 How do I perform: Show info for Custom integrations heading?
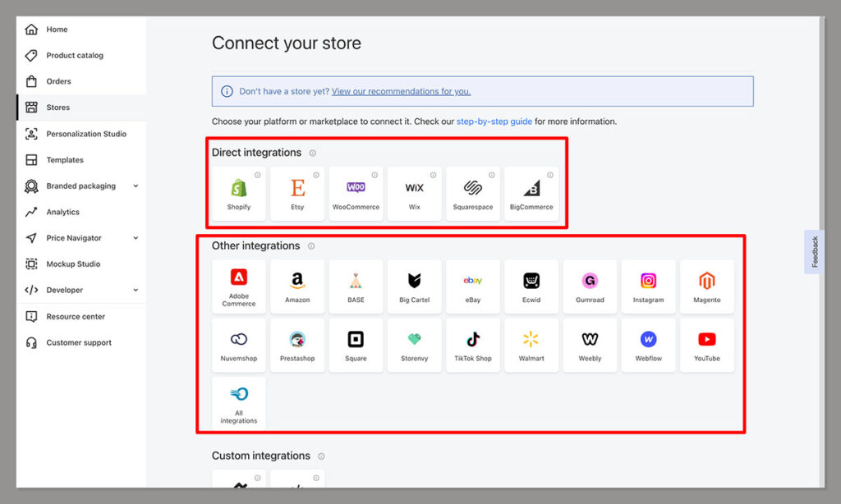[321, 456]
